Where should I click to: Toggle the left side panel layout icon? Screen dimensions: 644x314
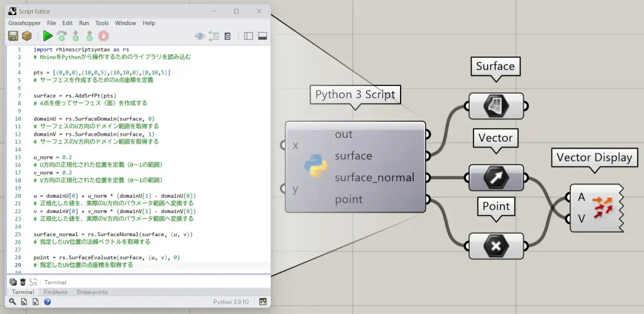tap(248, 36)
